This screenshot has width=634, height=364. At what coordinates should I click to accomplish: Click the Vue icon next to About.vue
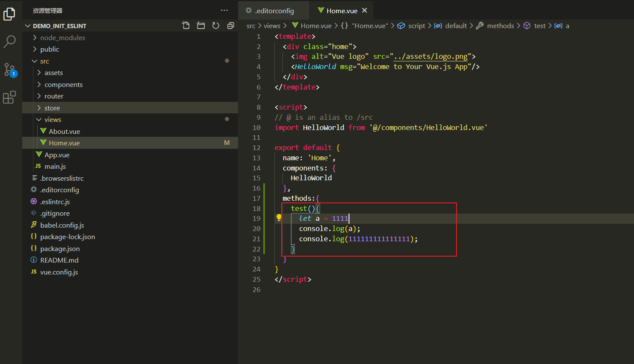click(43, 131)
